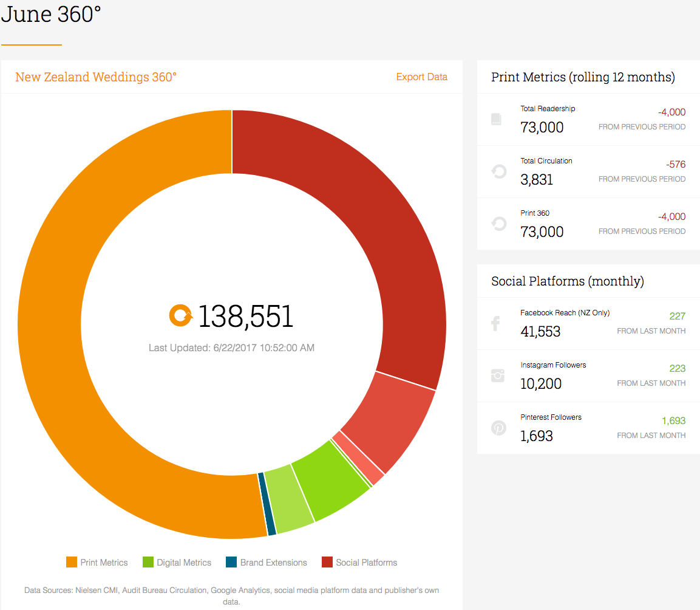Toggle the Print Metrics legend swatch
Viewport: 700px width, 610px height.
(x=72, y=562)
